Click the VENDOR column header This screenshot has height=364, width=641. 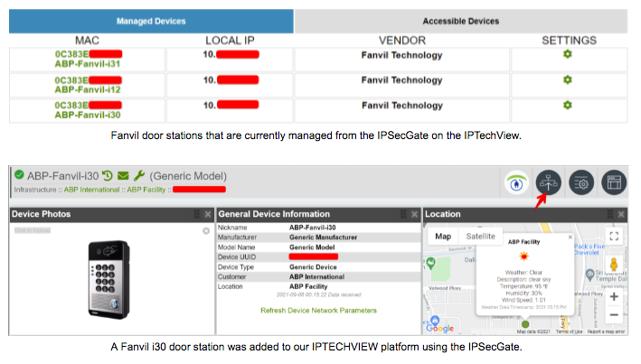click(x=402, y=41)
